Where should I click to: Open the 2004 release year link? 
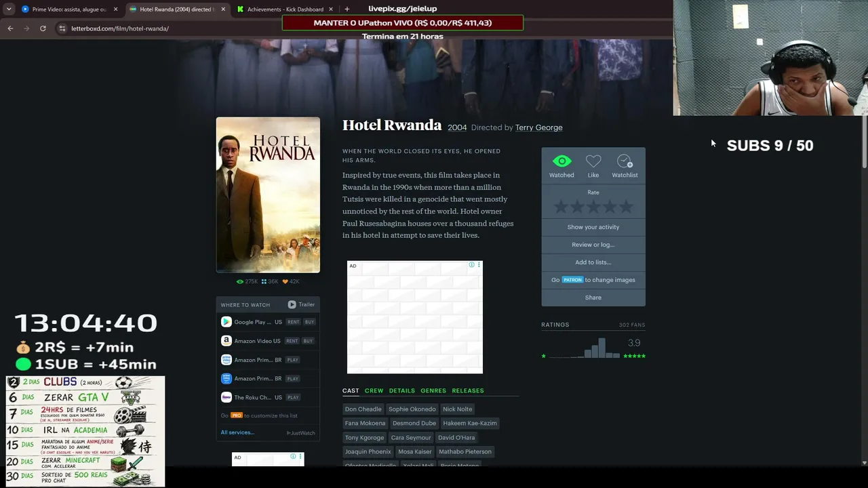click(x=457, y=127)
